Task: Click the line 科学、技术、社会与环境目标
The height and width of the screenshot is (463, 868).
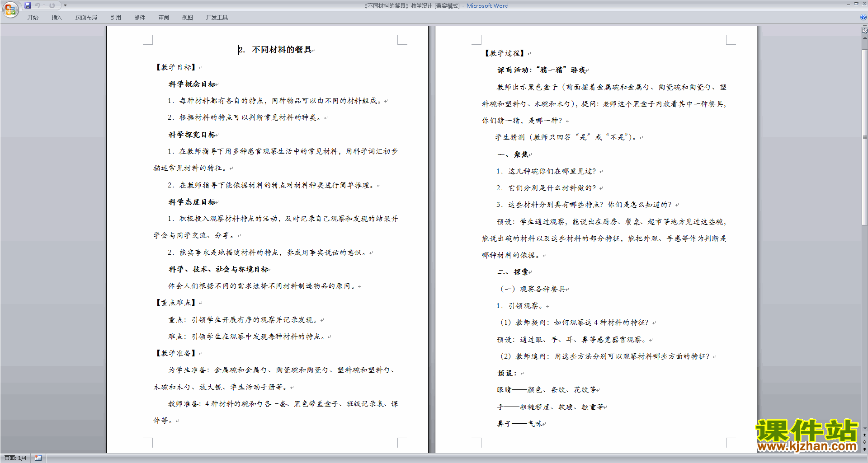Action: 218,269
